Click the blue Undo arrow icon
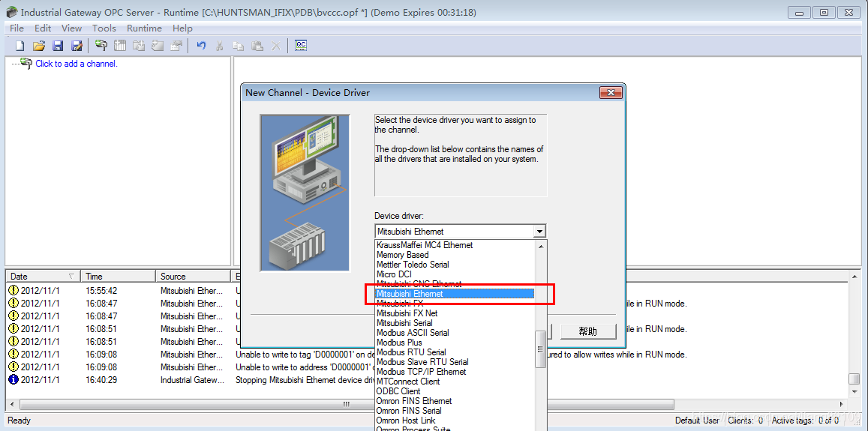This screenshot has height=431, width=868. click(x=202, y=46)
